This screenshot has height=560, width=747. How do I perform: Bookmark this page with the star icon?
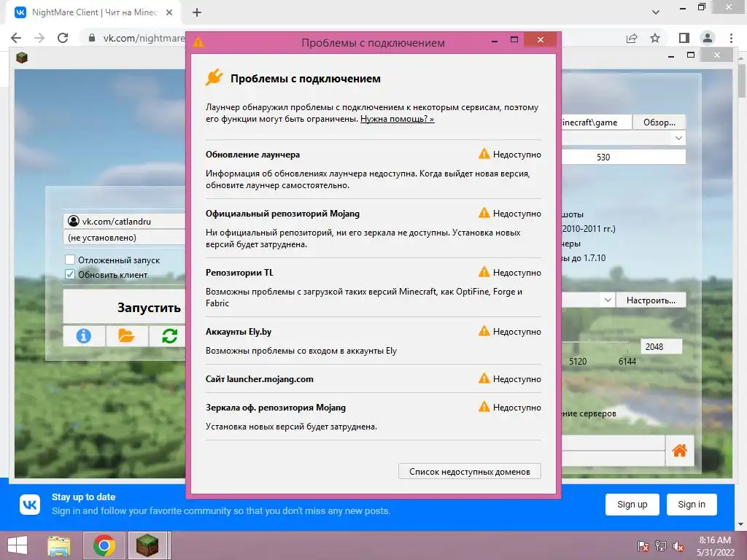(655, 38)
